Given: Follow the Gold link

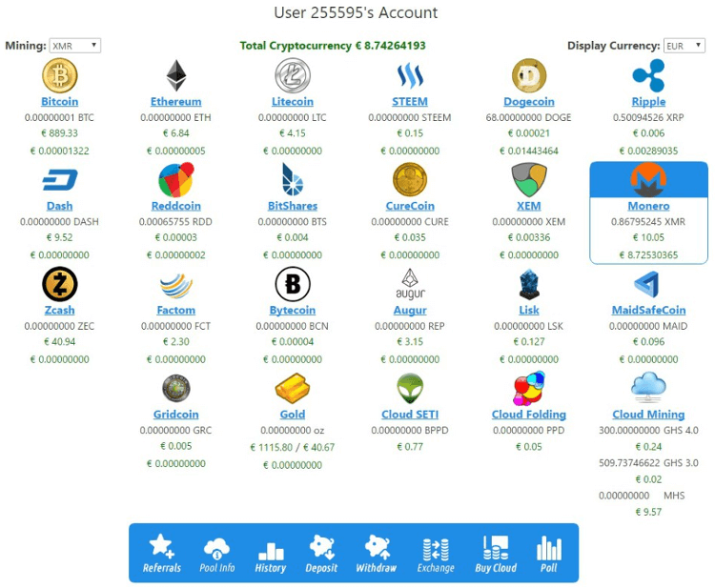Looking at the screenshot, I should (293, 415).
